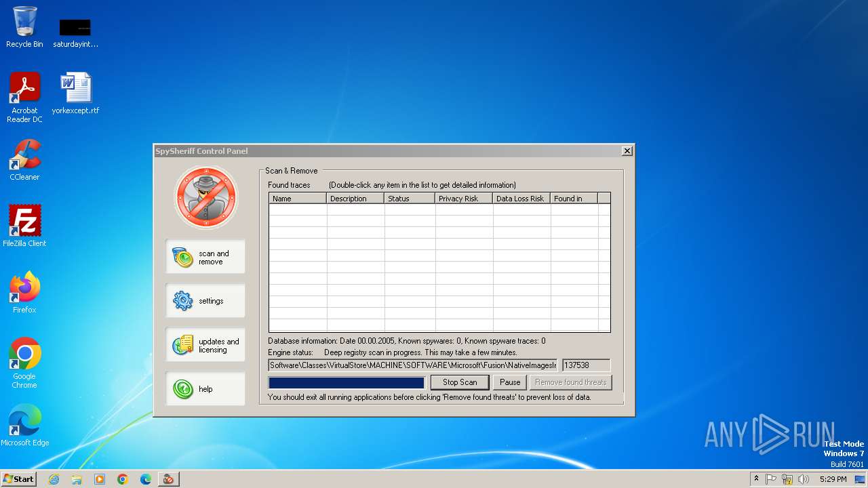
Task: Show hidden system tray icons
Action: (x=756, y=479)
